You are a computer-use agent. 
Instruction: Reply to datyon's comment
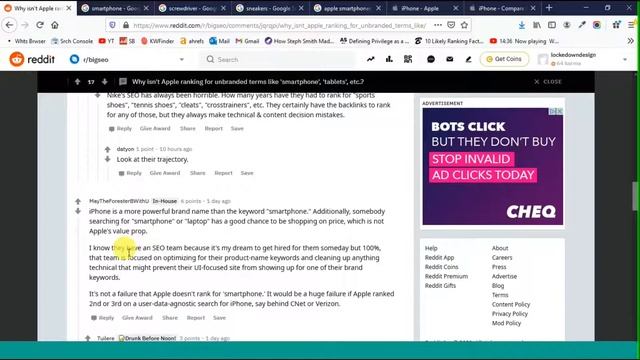coord(130,173)
